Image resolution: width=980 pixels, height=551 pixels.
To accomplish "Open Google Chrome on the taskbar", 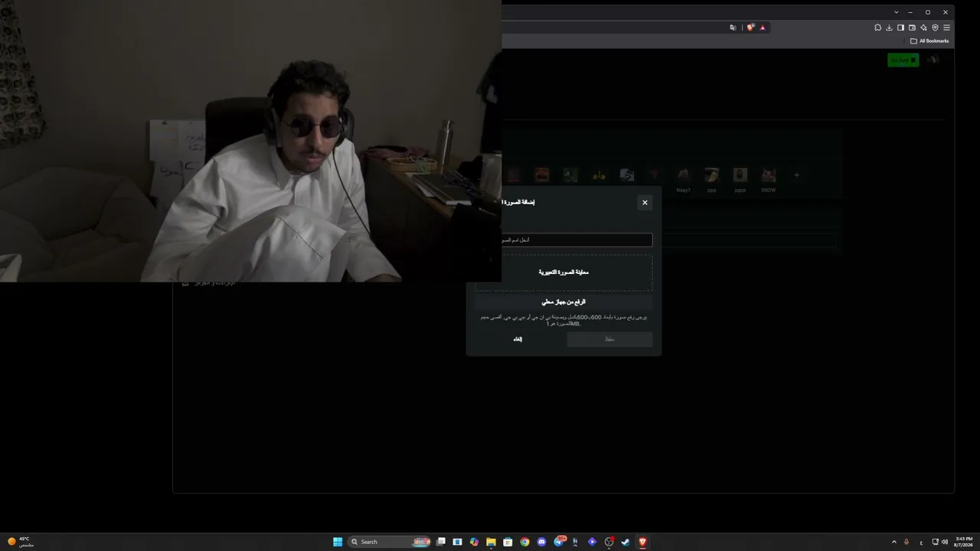I will coord(524,542).
